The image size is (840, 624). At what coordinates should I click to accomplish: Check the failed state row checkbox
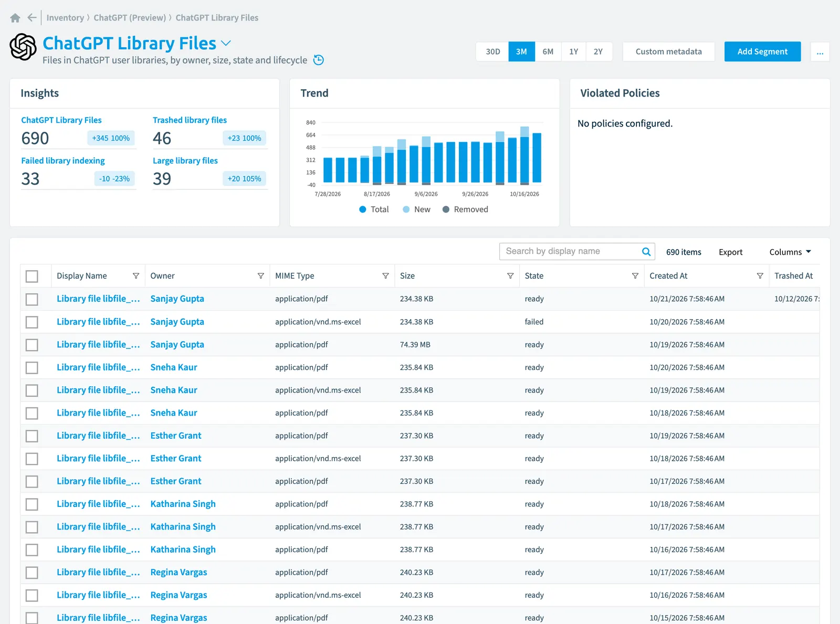[32, 322]
